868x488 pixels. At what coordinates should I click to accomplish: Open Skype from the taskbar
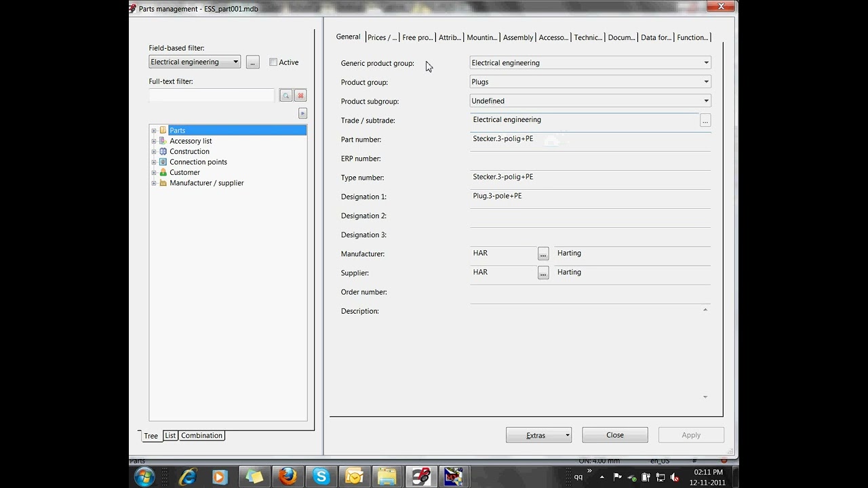point(321,476)
